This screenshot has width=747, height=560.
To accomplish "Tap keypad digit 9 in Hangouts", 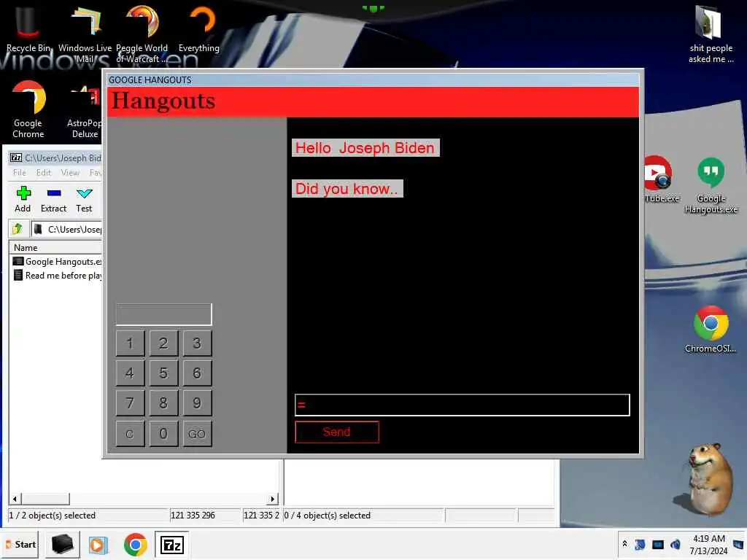I will point(197,403).
